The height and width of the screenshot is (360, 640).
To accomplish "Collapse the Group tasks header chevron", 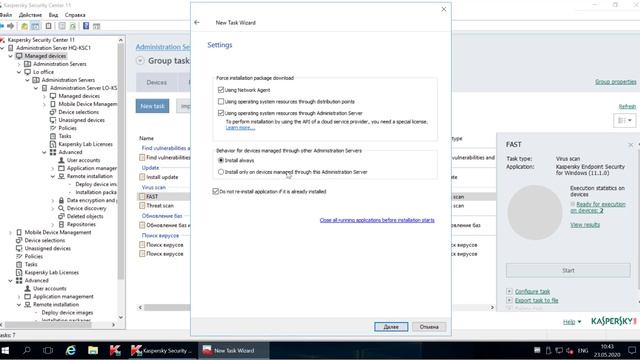I will pos(140,61).
